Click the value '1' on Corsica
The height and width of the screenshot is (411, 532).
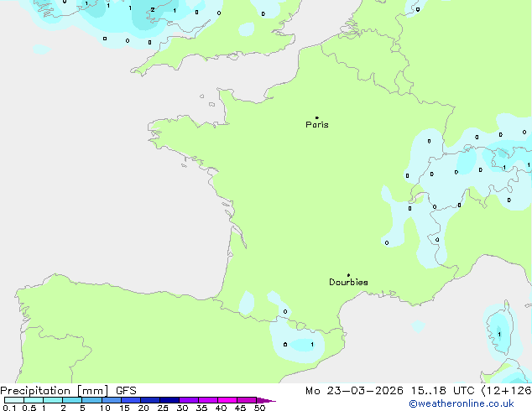[x=499, y=335]
